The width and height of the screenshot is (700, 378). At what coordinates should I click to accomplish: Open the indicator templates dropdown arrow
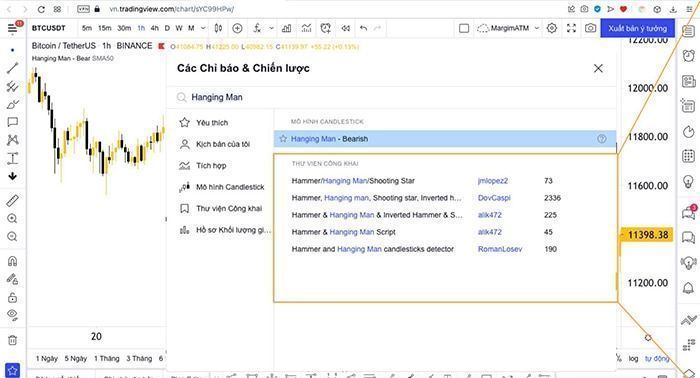pos(271,29)
